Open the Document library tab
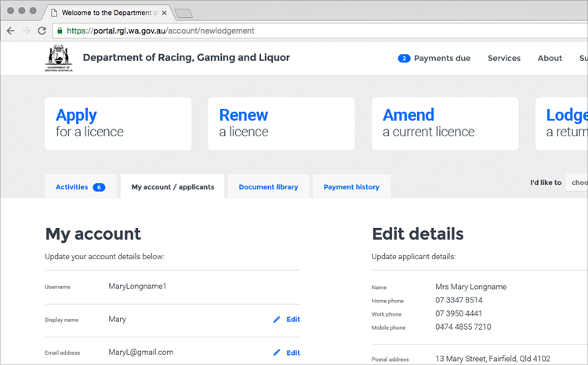The width and height of the screenshot is (588, 365). 268,187
